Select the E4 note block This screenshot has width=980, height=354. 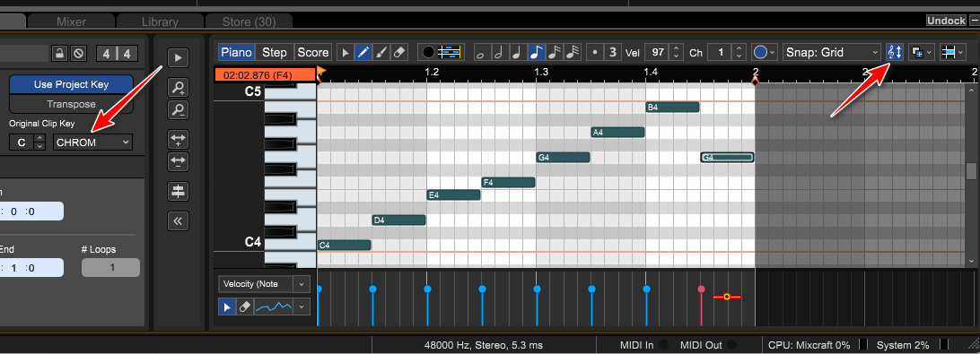coord(453,194)
